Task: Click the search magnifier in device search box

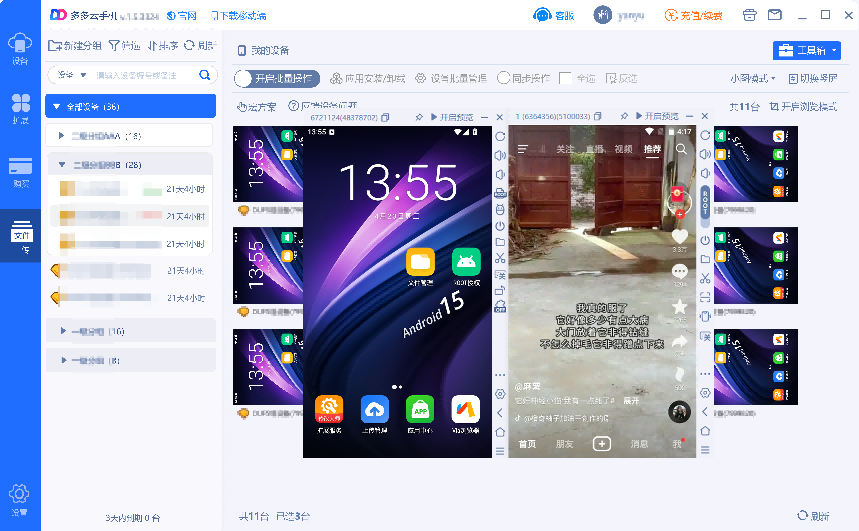Action: [x=204, y=75]
